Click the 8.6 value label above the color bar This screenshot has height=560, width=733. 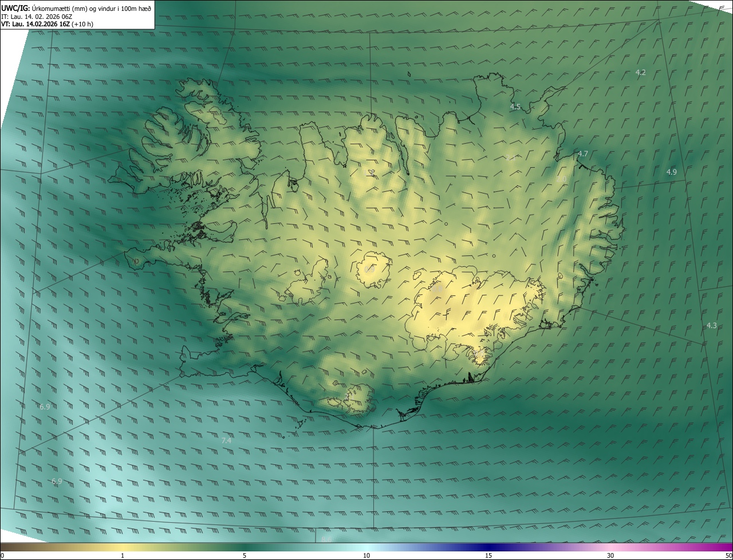(x=326, y=539)
